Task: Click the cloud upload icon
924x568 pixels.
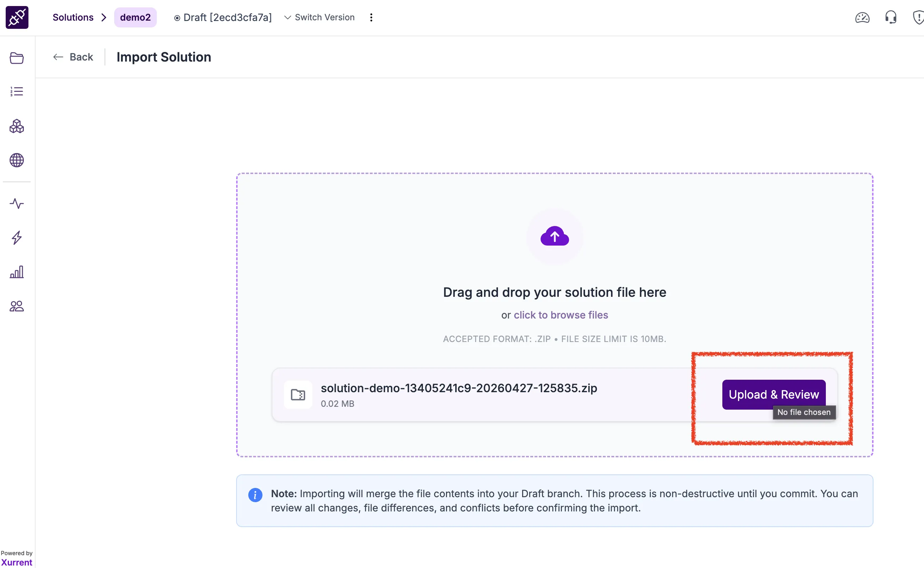Action: (x=554, y=236)
